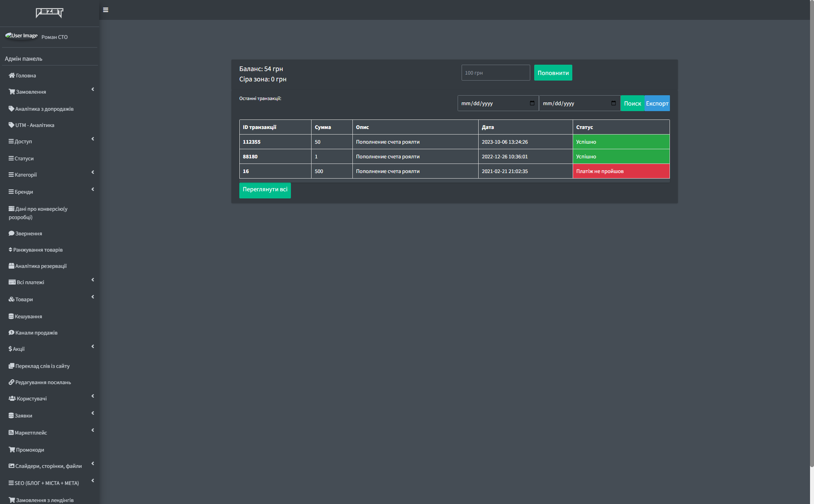The width and height of the screenshot is (814, 504).
Task: Click the dollar bubble icon for Канали продажів
Action: (x=12, y=333)
